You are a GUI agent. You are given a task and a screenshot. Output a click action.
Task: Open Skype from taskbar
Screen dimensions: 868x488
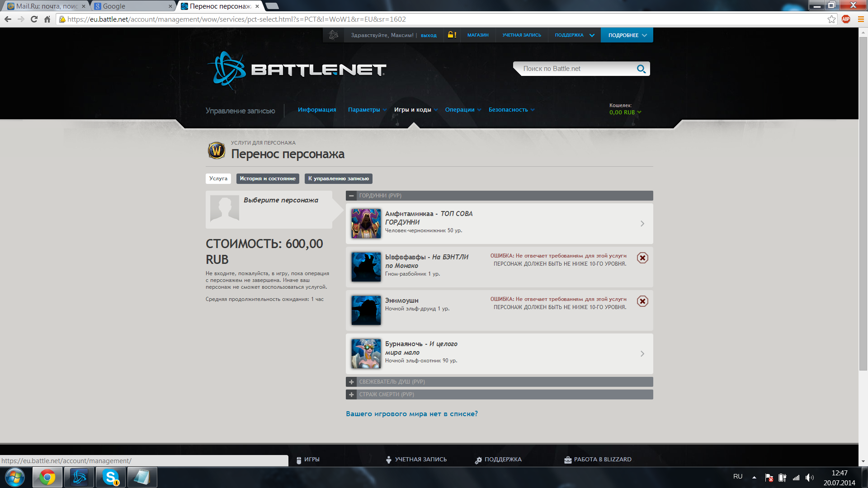111,477
